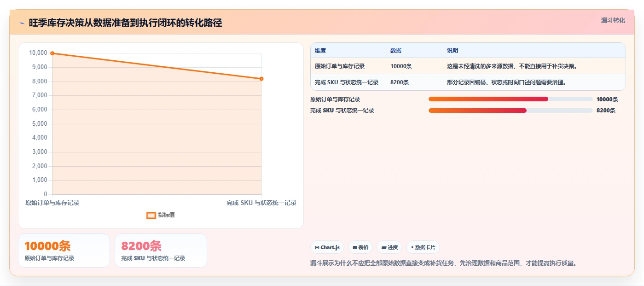
Task: Click the progress value 10000条
Action: pos(607,99)
